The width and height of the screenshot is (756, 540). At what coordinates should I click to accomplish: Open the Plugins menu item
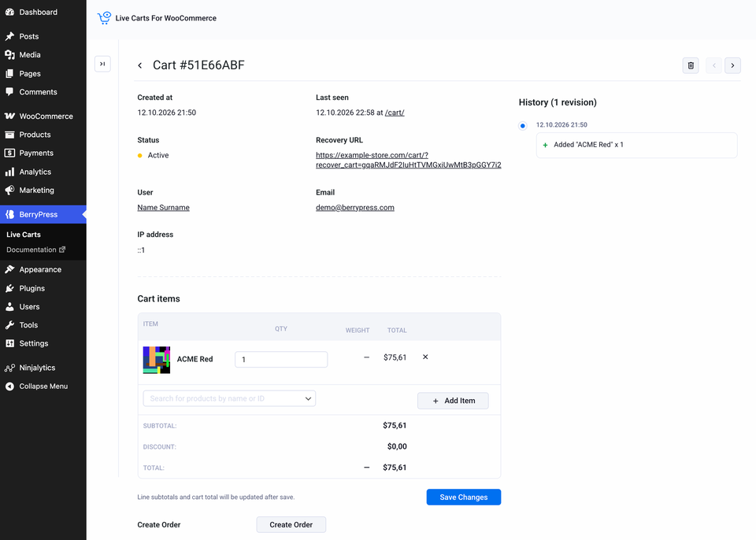(31, 288)
